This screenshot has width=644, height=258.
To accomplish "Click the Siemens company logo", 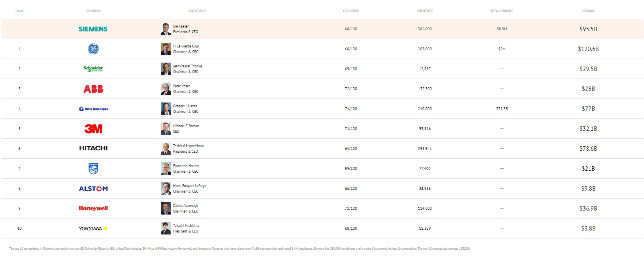I will click(93, 29).
